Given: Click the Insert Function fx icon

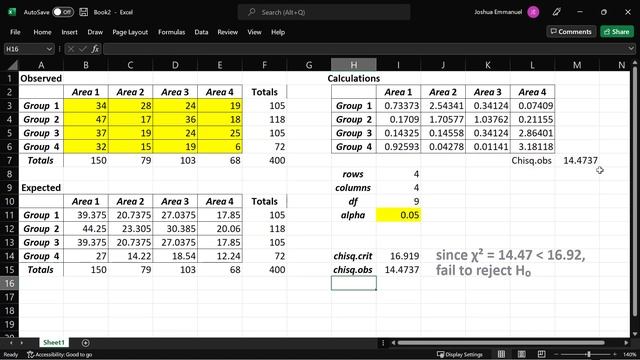Looking at the screenshot, I should coord(95,49).
